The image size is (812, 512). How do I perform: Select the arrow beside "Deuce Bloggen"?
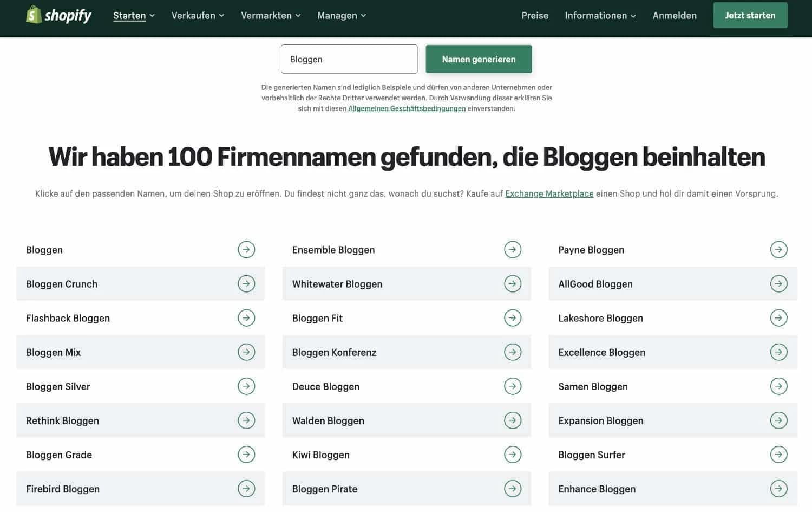click(513, 386)
